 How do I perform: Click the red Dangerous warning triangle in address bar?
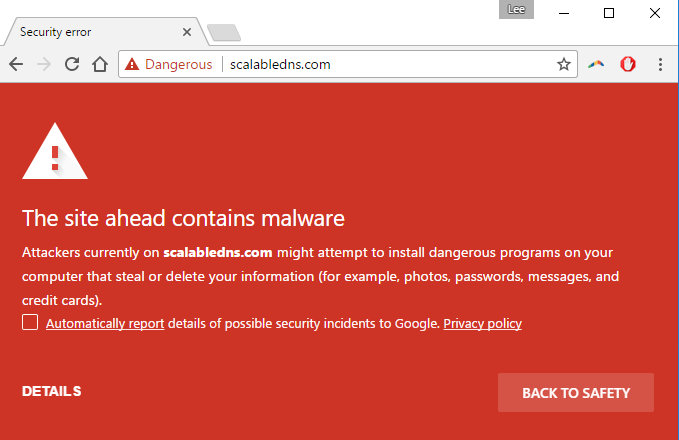[132, 65]
